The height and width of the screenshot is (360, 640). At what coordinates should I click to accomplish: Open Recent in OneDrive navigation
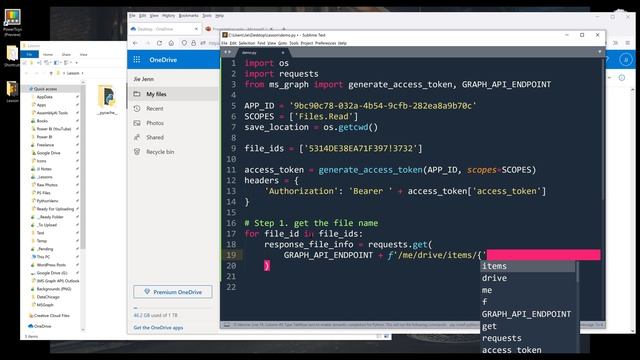[x=173, y=109]
